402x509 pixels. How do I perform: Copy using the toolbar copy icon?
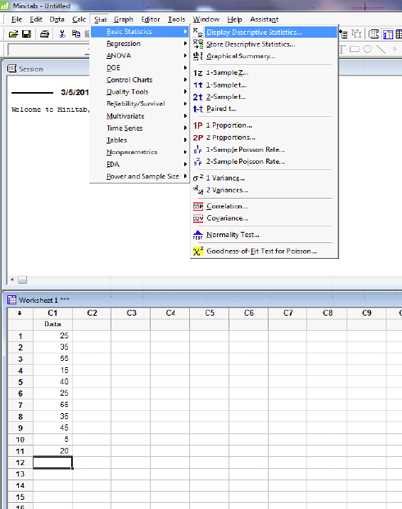[76, 34]
